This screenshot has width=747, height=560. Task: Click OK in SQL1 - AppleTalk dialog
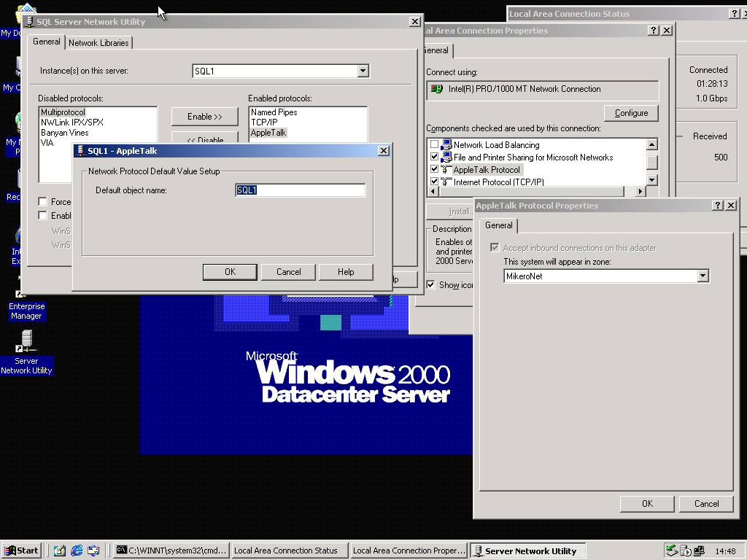click(230, 272)
